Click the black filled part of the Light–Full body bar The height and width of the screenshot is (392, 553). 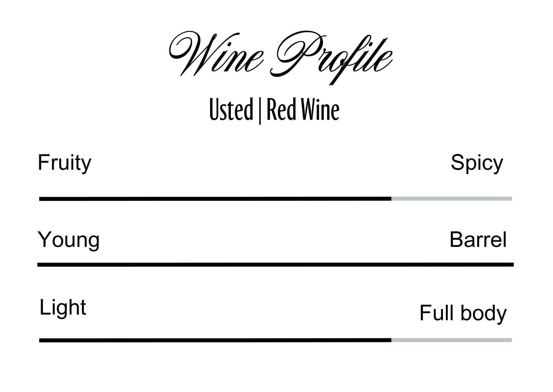tap(215, 340)
